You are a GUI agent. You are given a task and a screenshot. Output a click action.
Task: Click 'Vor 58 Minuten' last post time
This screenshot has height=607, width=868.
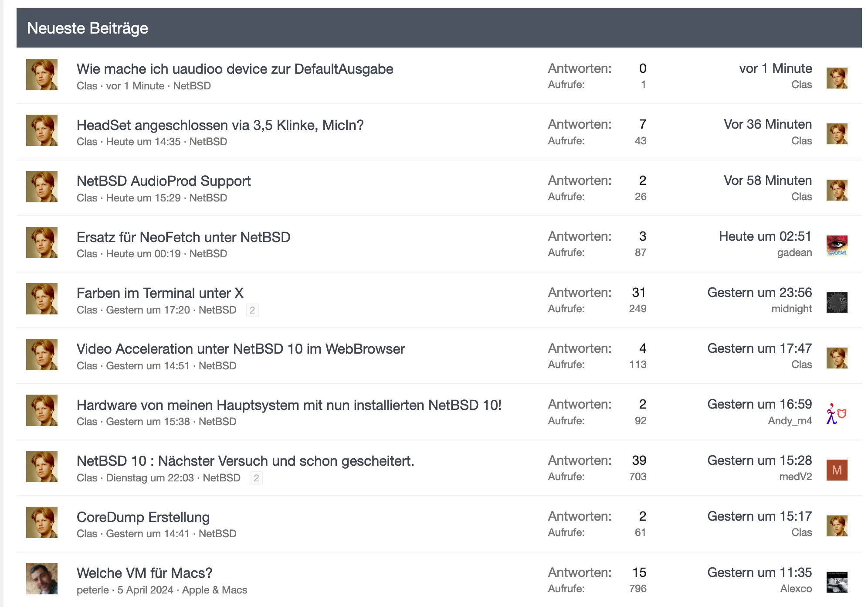coord(768,181)
